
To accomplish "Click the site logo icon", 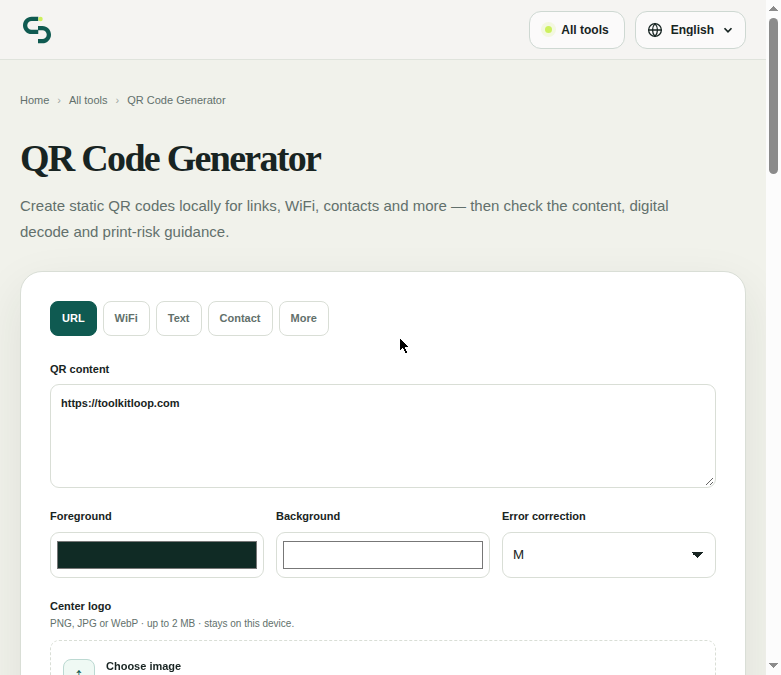I will click(x=37, y=30).
